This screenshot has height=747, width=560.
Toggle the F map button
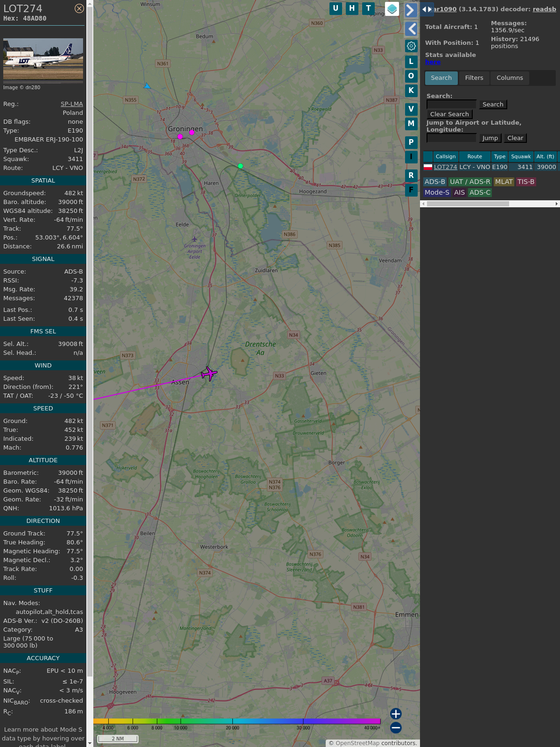(411, 190)
